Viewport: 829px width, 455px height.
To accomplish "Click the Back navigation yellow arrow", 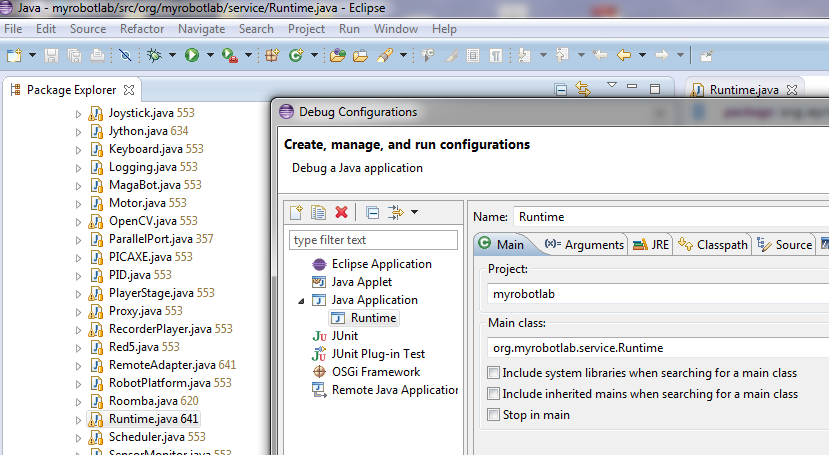I will [624, 55].
